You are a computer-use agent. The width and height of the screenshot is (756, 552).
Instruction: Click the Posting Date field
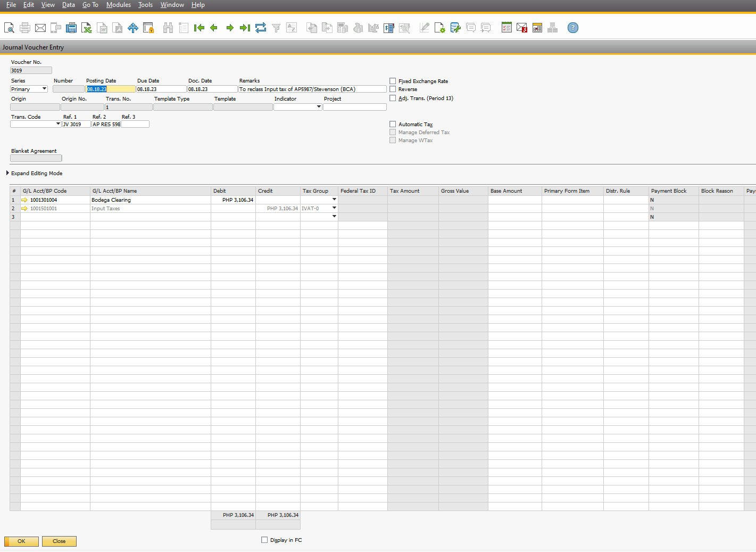(111, 89)
